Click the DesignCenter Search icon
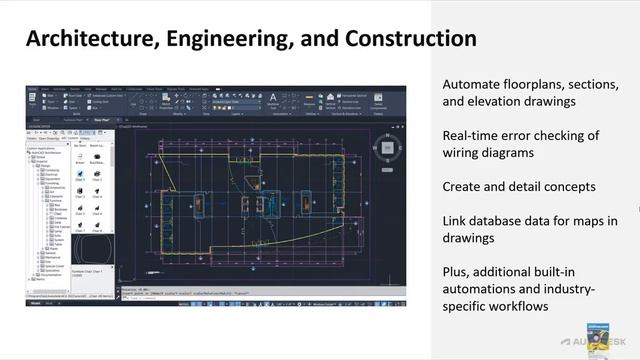The height and width of the screenshot is (360, 640). [x=62, y=133]
